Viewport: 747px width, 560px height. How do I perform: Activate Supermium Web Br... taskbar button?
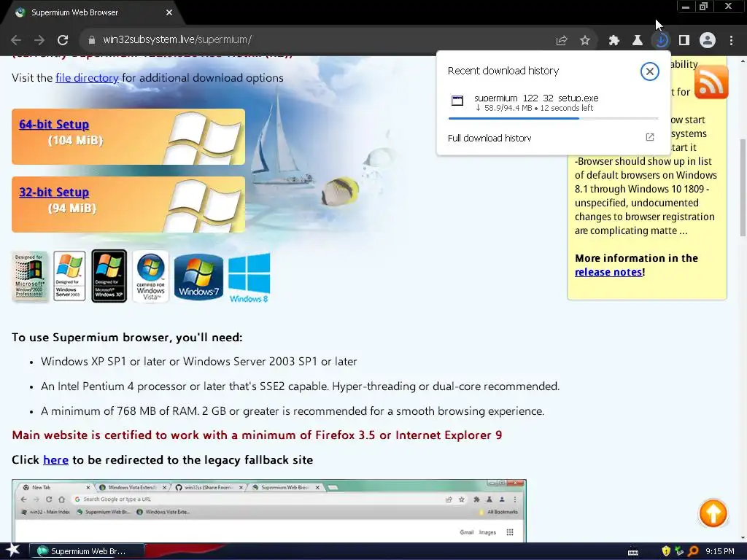87,551
